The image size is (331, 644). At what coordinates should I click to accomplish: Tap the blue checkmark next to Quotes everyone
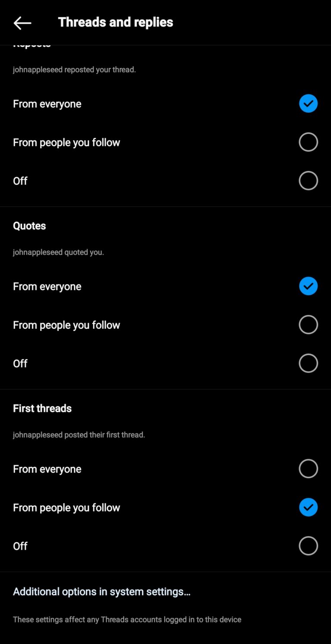(308, 286)
